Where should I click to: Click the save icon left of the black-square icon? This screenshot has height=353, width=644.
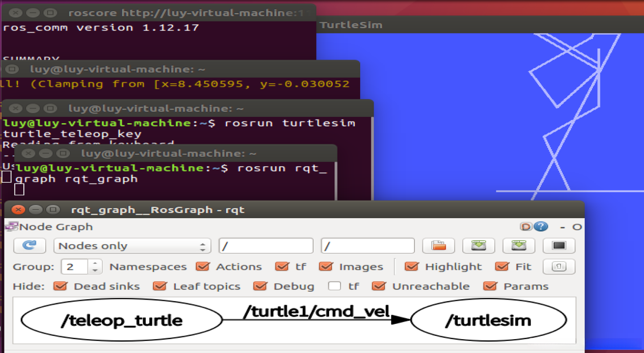(519, 245)
